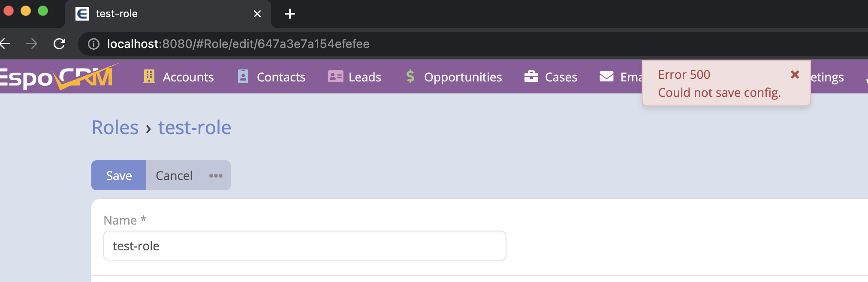Open Leads using its card icon
The height and width of the screenshot is (282, 868).
pos(335,77)
